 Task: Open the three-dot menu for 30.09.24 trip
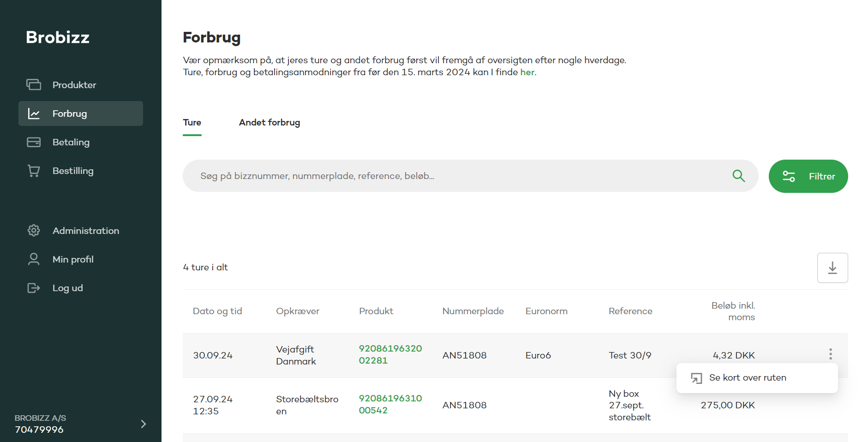point(830,354)
